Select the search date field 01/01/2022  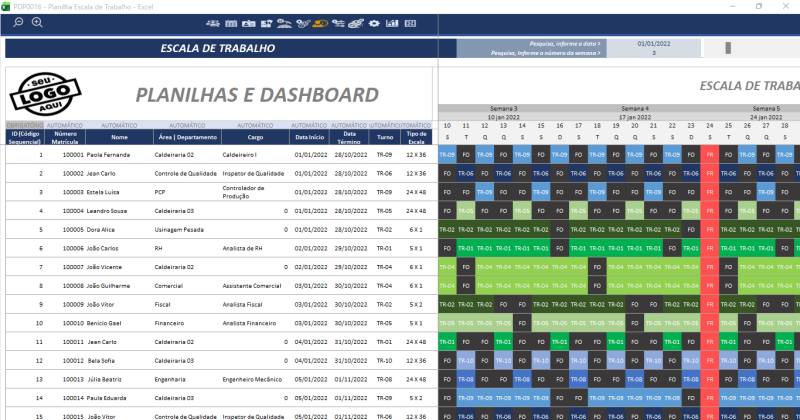coord(654,44)
